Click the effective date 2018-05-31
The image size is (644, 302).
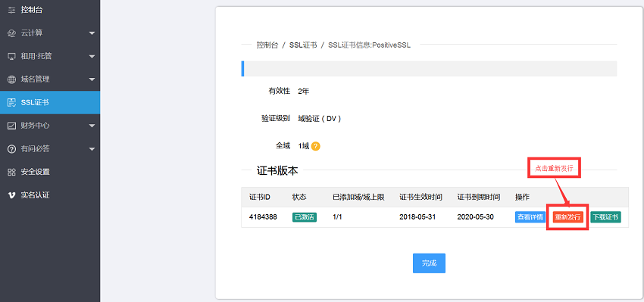[417, 217]
